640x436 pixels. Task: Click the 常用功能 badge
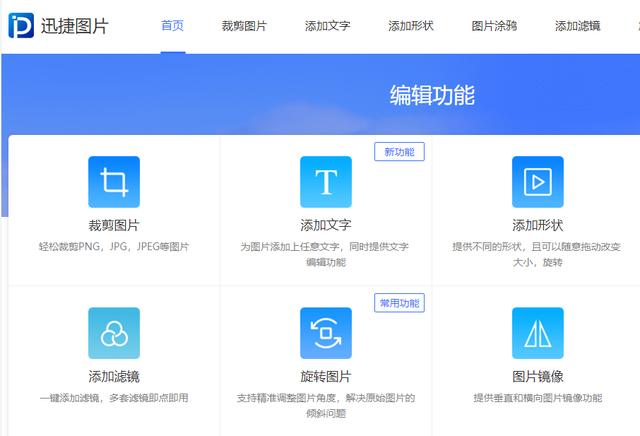click(399, 303)
